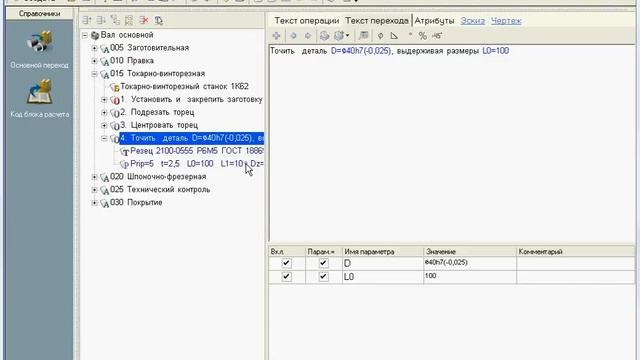640x360 pixels.
Task: Select the Токарно-винторезный станок 1К62 row
Action: (x=184, y=87)
